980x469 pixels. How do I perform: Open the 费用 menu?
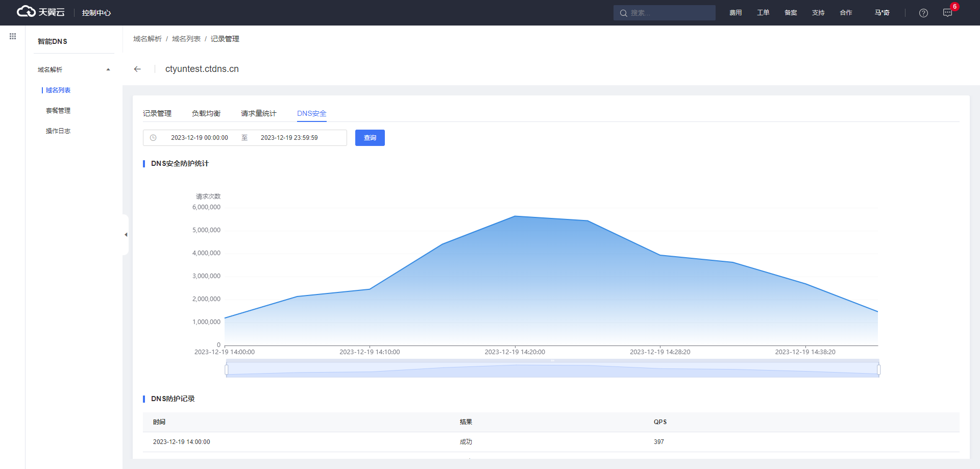(736, 13)
